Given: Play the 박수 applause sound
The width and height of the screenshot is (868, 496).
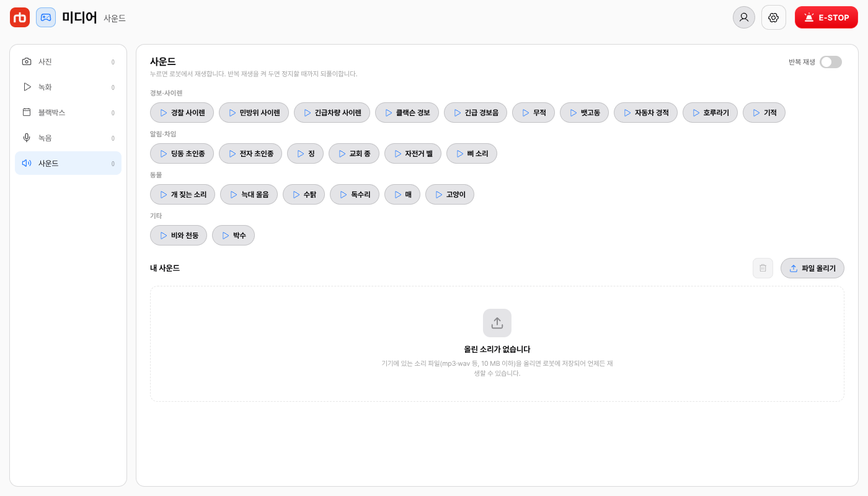Looking at the screenshot, I should click(x=233, y=236).
